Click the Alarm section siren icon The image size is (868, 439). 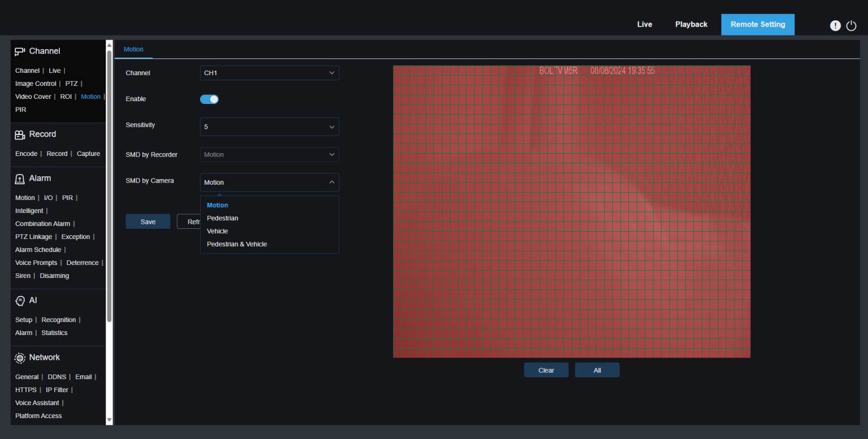(x=20, y=179)
